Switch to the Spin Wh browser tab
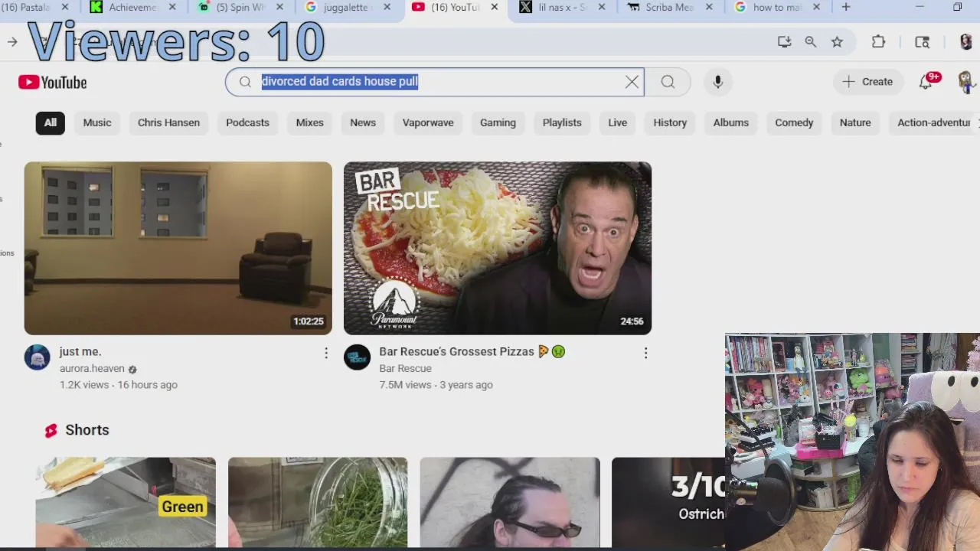The width and height of the screenshot is (980, 551). (239, 7)
